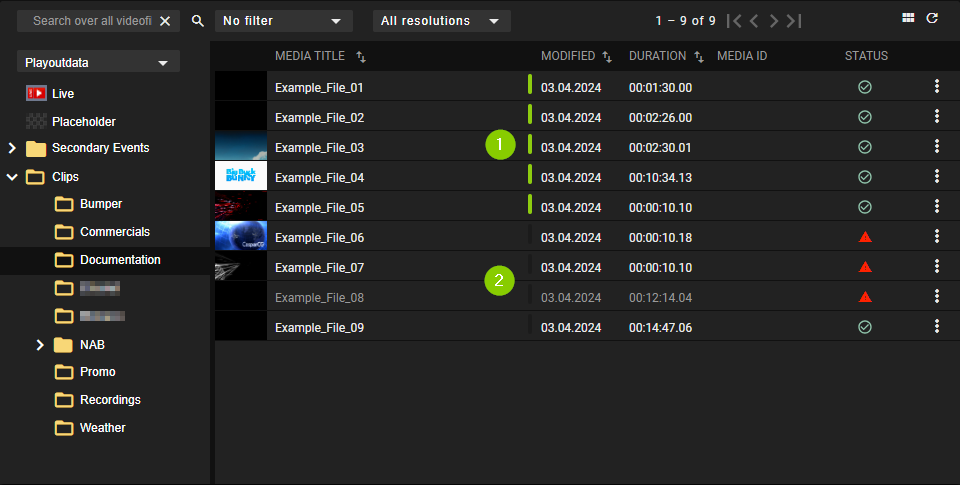960x485 pixels.
Task: Click duration 00:10:34.13
Action: [x=660, y=178]
